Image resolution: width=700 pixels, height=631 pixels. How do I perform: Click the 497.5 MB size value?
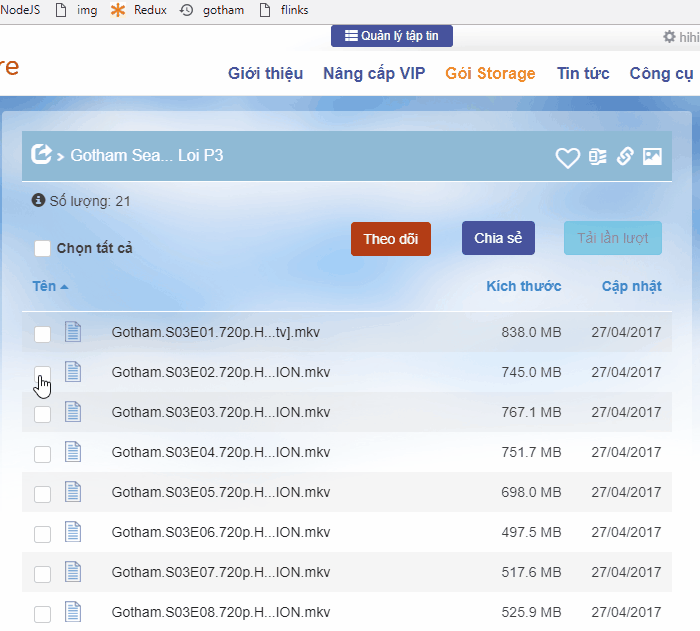coord(531,532)
